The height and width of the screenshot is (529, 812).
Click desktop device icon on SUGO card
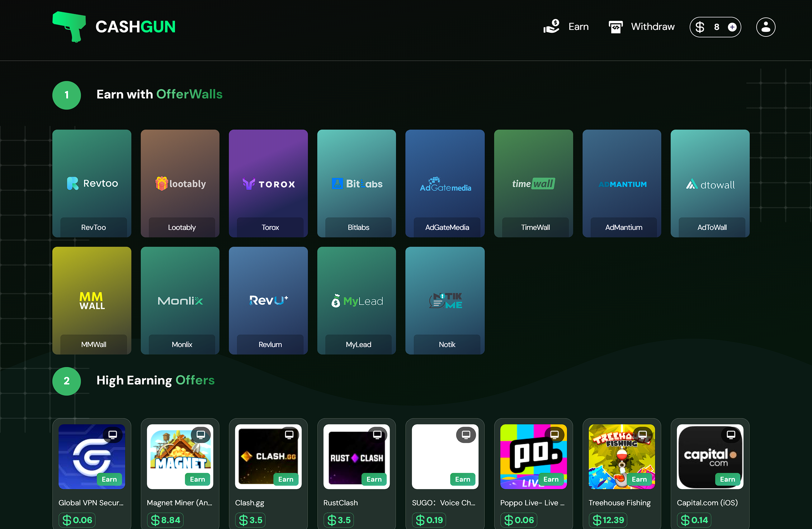466,435
